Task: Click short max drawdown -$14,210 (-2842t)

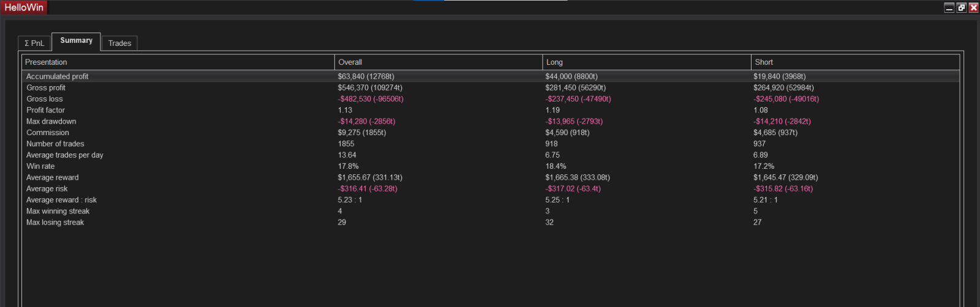Action: pyautogui.click(x=783, y=121)
